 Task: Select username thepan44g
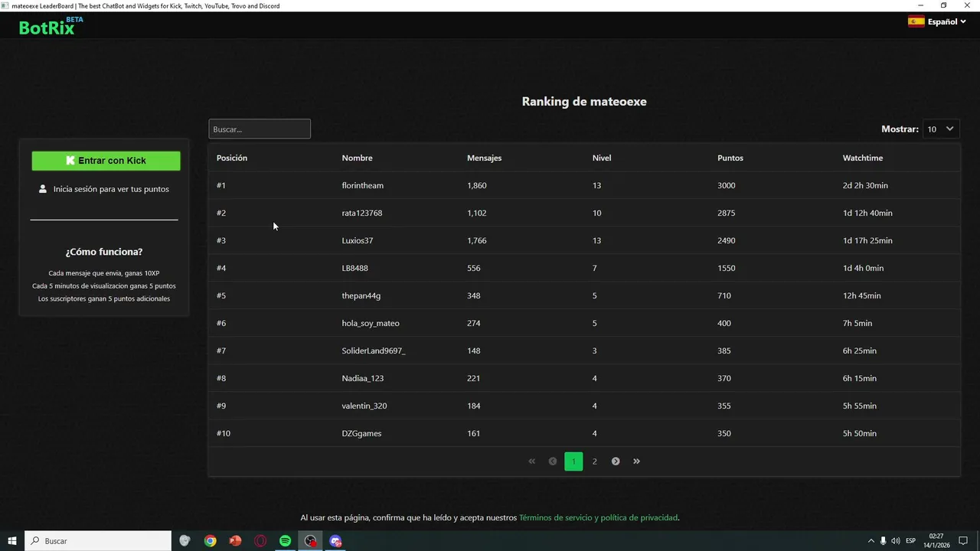pos(361,295)
